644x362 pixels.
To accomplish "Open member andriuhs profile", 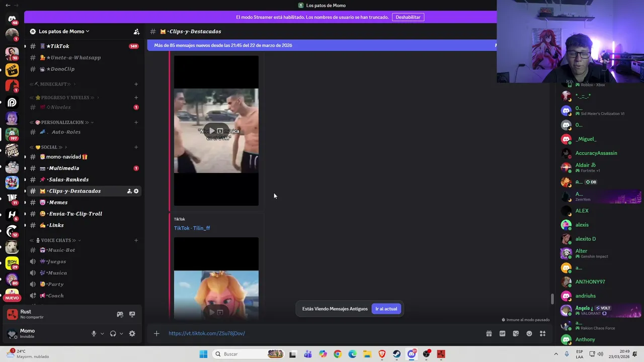I will click(x=586, y=296).
